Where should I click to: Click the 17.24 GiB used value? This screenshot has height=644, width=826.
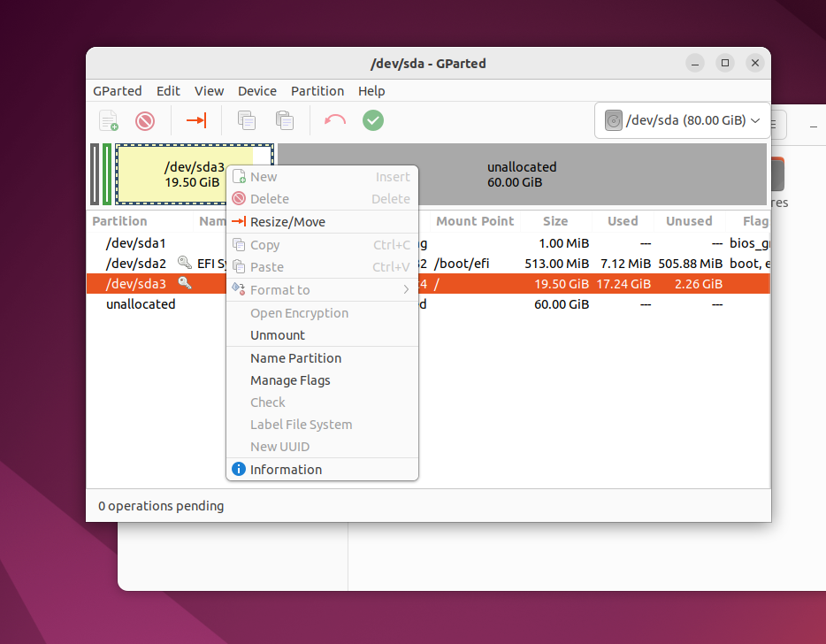[x=623, y=284]
